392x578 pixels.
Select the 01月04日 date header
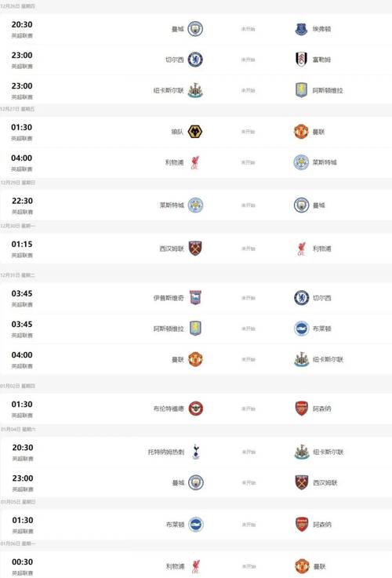[18, 430]
